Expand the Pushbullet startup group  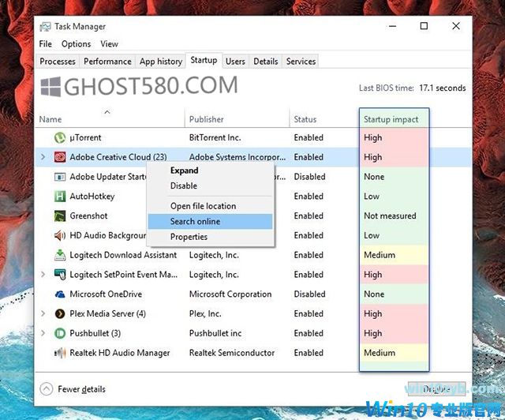pos(43,333)
